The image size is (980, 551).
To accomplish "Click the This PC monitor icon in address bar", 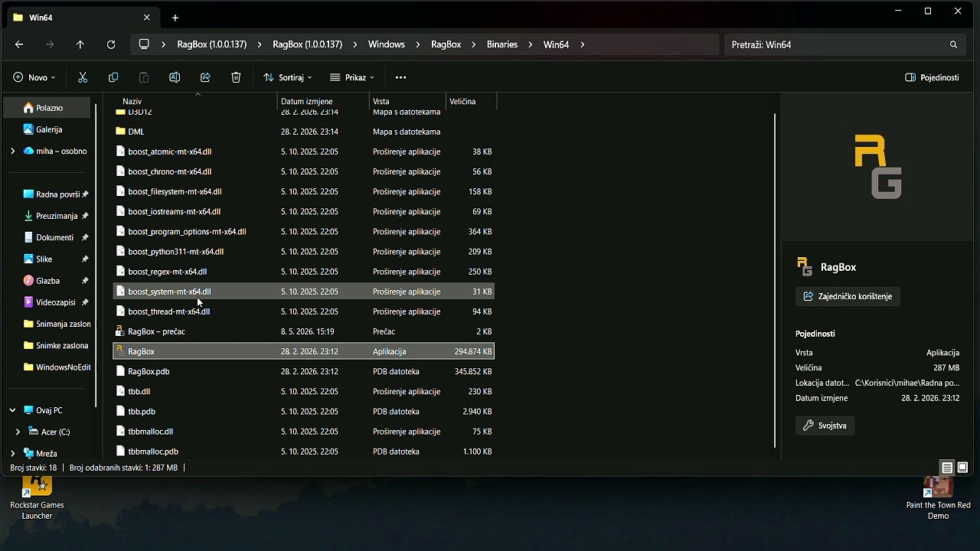I will pyautogui.click(x=144, y=44).
